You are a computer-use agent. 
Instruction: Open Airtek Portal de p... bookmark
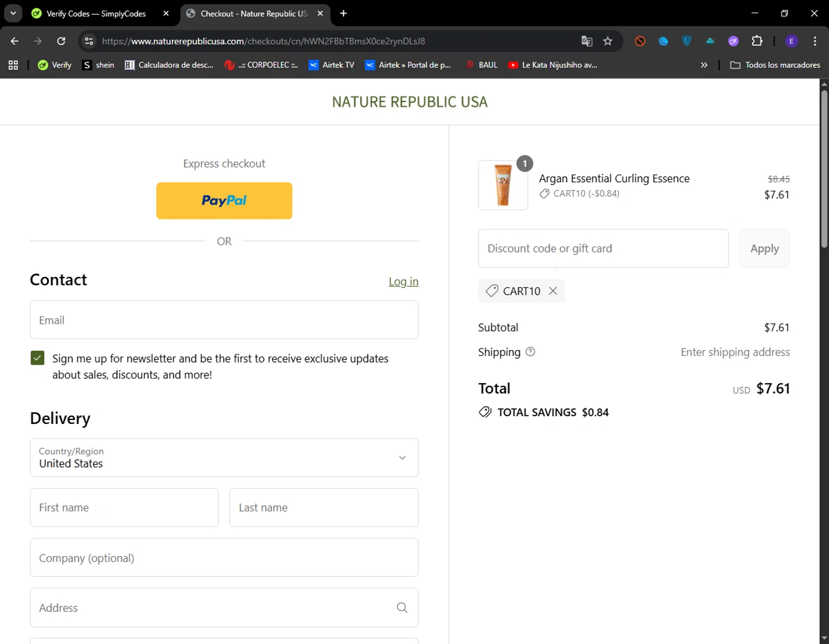click(x=408, y=65)
